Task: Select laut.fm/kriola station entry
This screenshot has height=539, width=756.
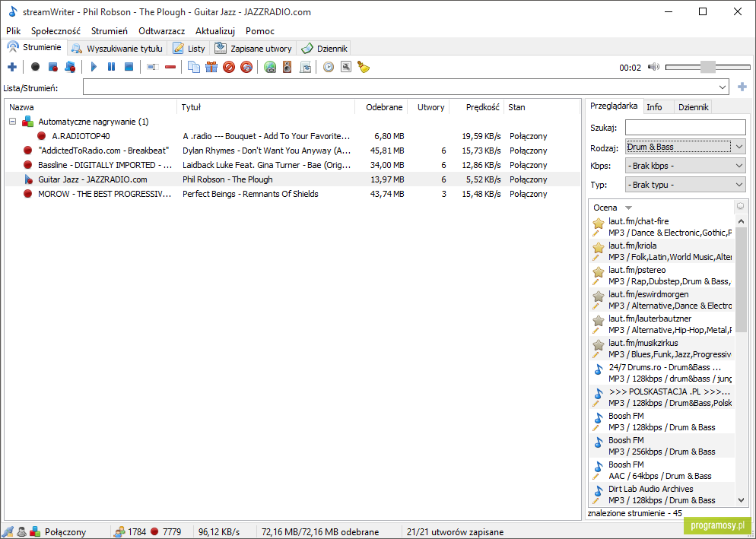Action: [662, 251]
